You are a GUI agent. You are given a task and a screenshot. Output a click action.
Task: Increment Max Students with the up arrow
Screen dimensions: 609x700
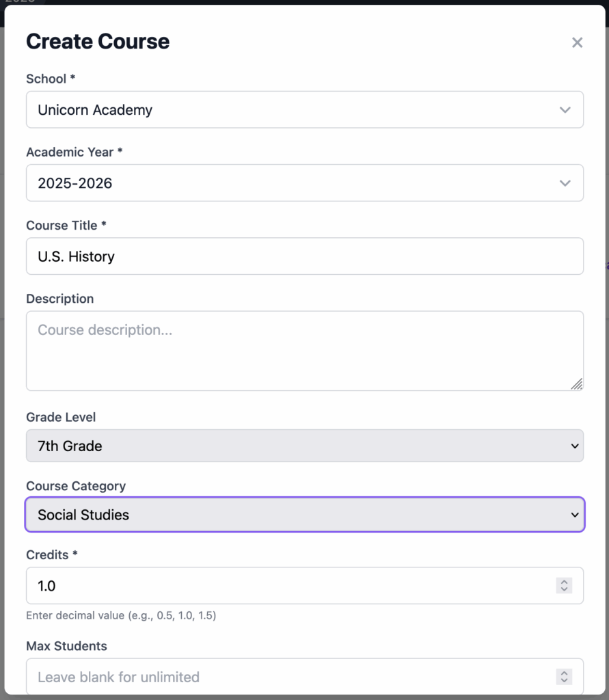coord(564,673)
